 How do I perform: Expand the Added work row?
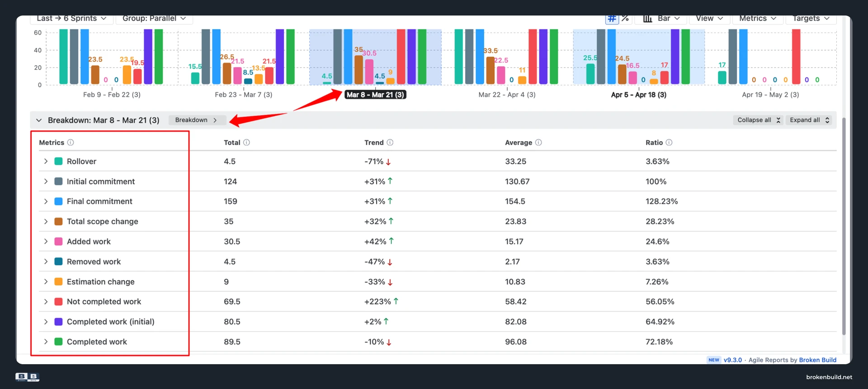coord(46,242)
